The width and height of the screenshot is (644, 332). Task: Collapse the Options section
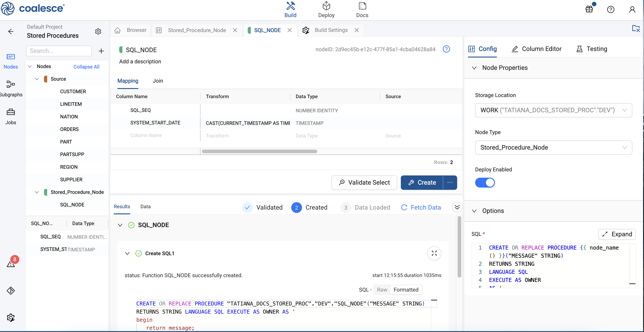click(x=474, y=211)
